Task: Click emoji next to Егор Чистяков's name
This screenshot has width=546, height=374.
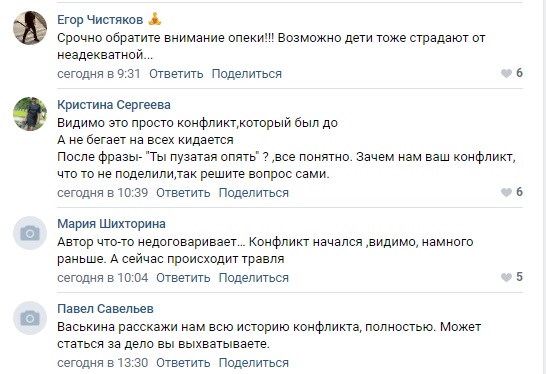Action: (x=155, y=19)
